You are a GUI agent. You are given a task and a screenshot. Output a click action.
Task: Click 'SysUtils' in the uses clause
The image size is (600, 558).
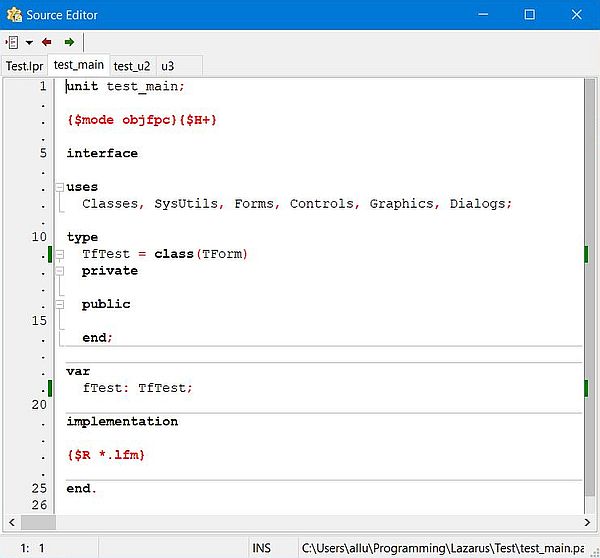[x=186, y=204]
